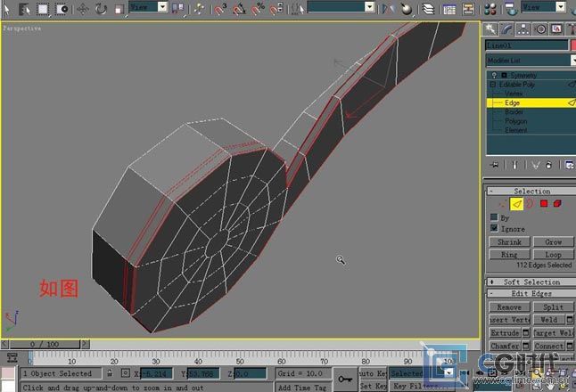Screen dimensions: 576x392
Task: Expand the Symmetry modifier sub-objects
Action: [x=505, y=75]
